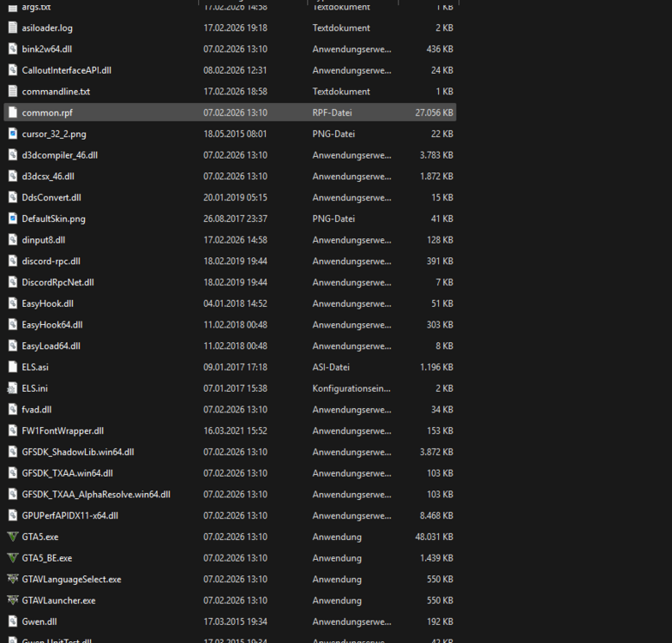Click the file name GTA5.exe
Viewport: 672px width, 643px height.
click(x=39, y=537)
